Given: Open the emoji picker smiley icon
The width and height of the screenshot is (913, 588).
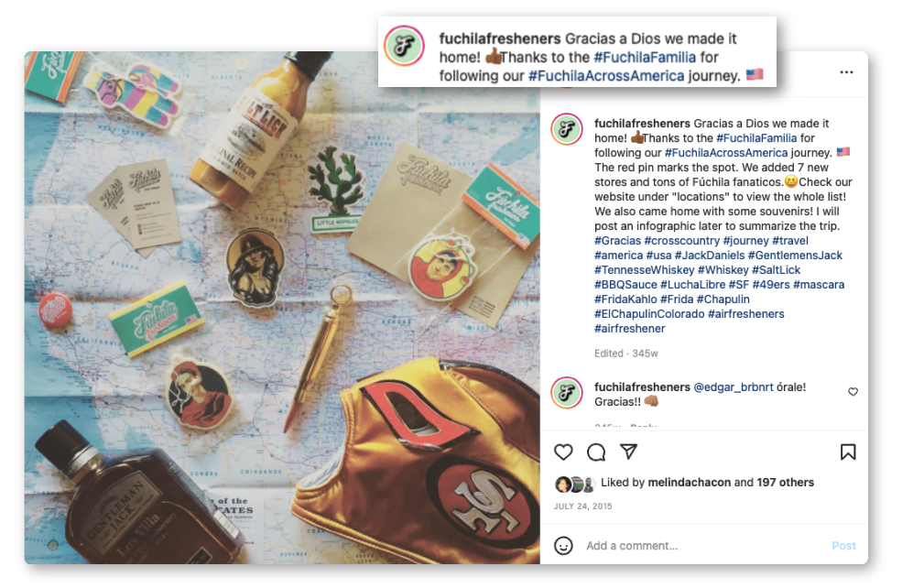Looking at the screenshot, I should tap(563, 546).
